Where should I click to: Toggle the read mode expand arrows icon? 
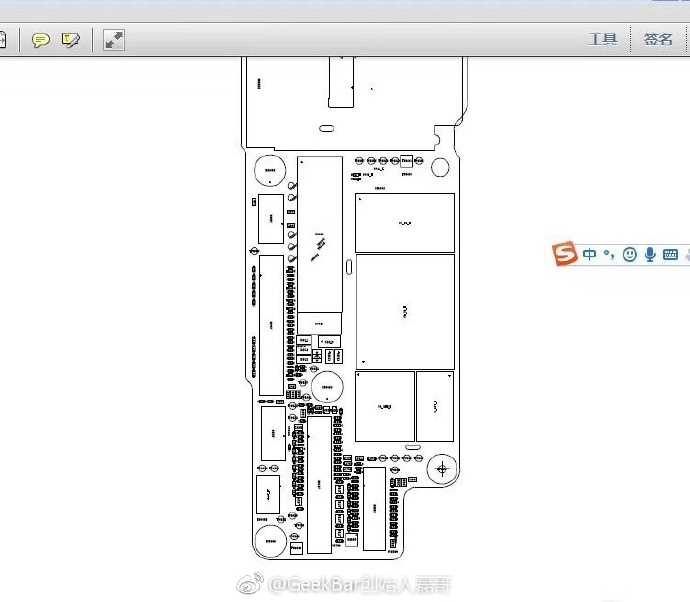[x=114, y=40]
